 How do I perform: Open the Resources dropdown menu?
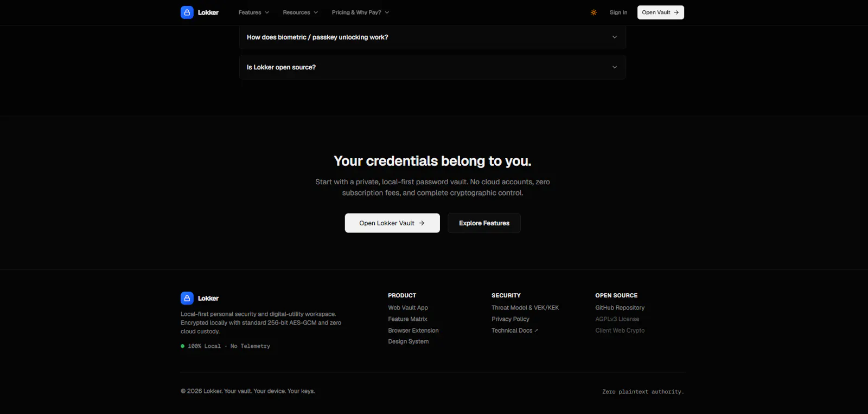pos(301,12)
